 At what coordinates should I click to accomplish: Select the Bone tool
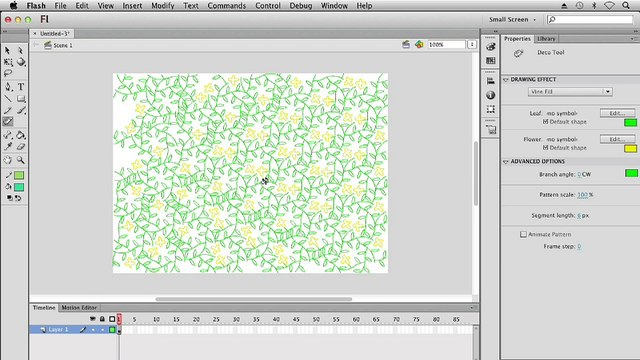[x=8, y=135]
